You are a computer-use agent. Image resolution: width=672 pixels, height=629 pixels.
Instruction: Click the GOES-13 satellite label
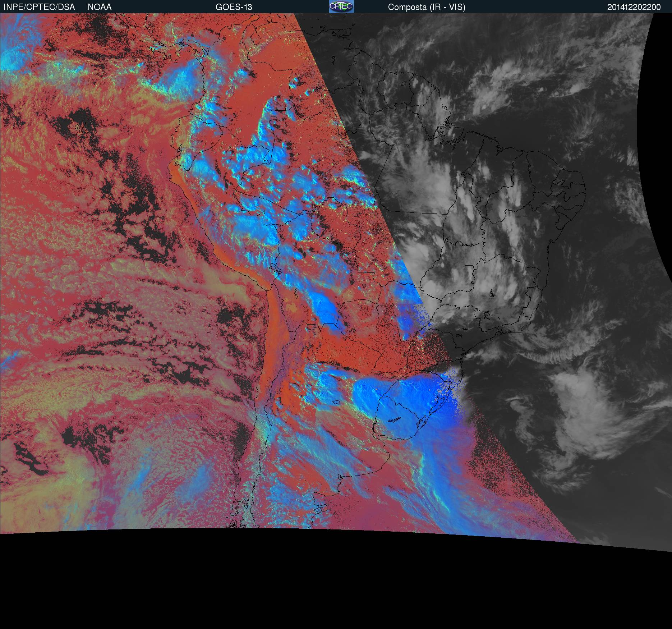point(234,7)
